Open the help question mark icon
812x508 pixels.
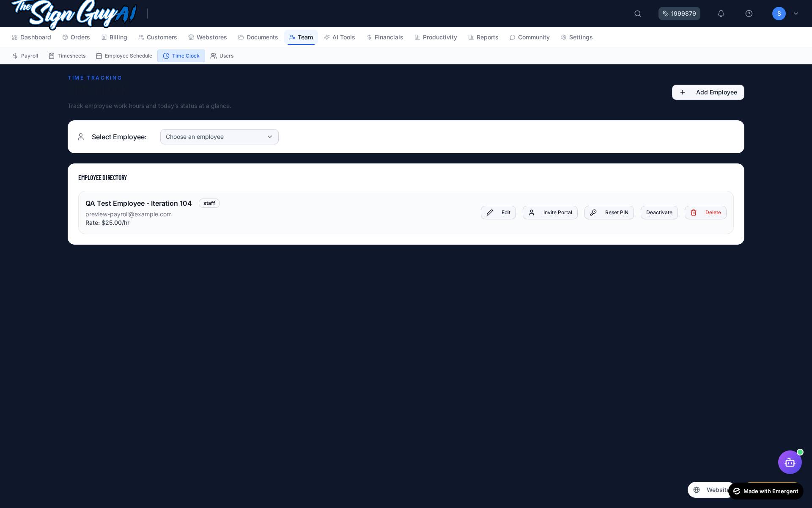[749, 14]
